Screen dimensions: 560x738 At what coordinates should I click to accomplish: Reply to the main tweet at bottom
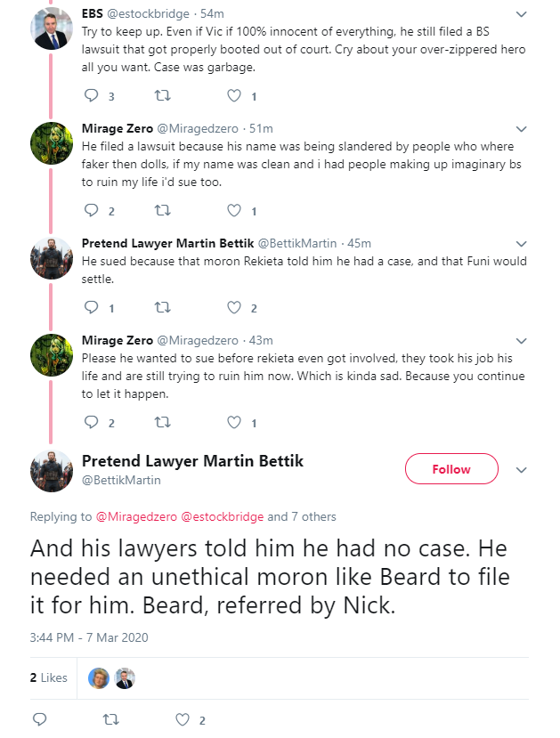pos(39,719)
